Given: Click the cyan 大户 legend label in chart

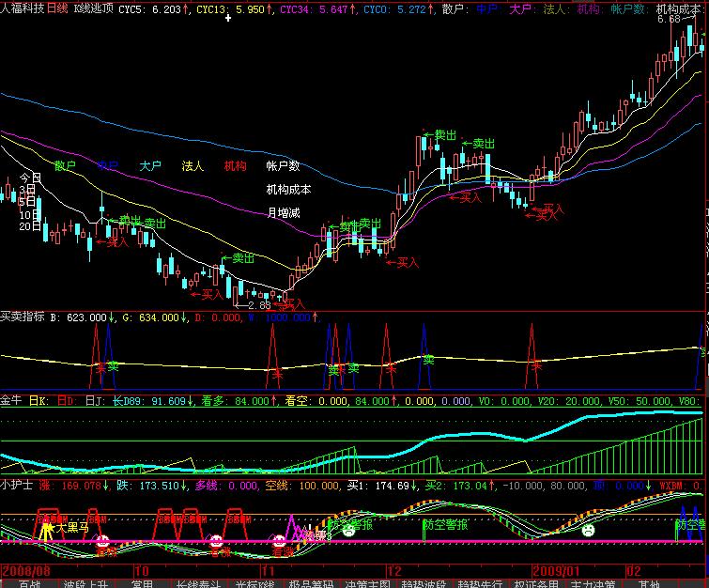Looking at the screenshot, I should [x=150, y=166].
